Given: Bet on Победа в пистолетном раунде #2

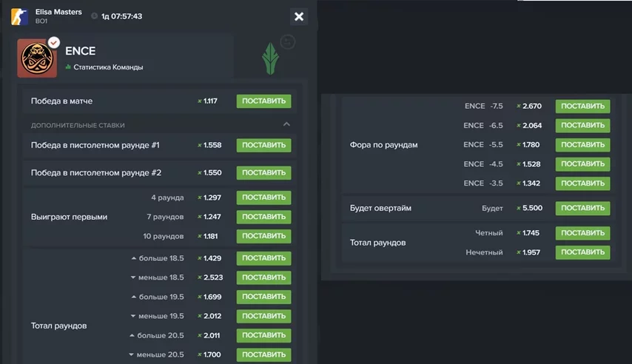Looking at the screenshot, I should [263, 172].
